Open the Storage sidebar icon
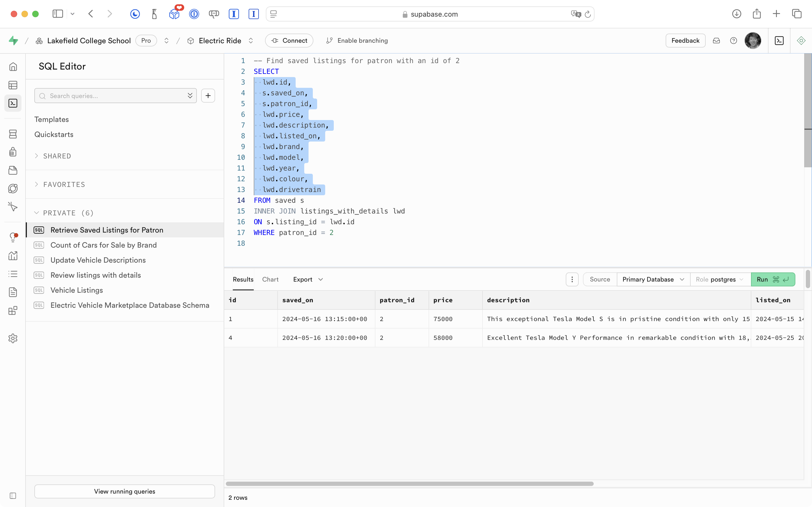 (x=13, y=170)
